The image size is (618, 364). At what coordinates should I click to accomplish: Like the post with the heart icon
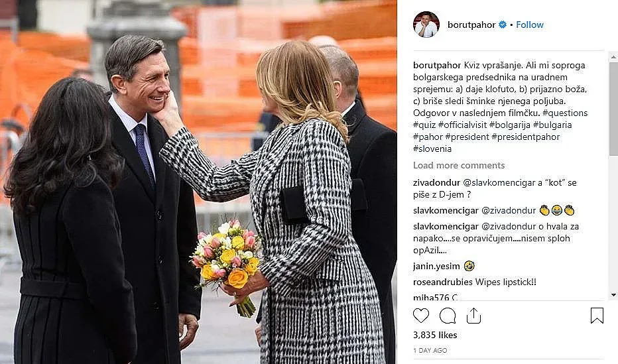(x=421, y=316)
